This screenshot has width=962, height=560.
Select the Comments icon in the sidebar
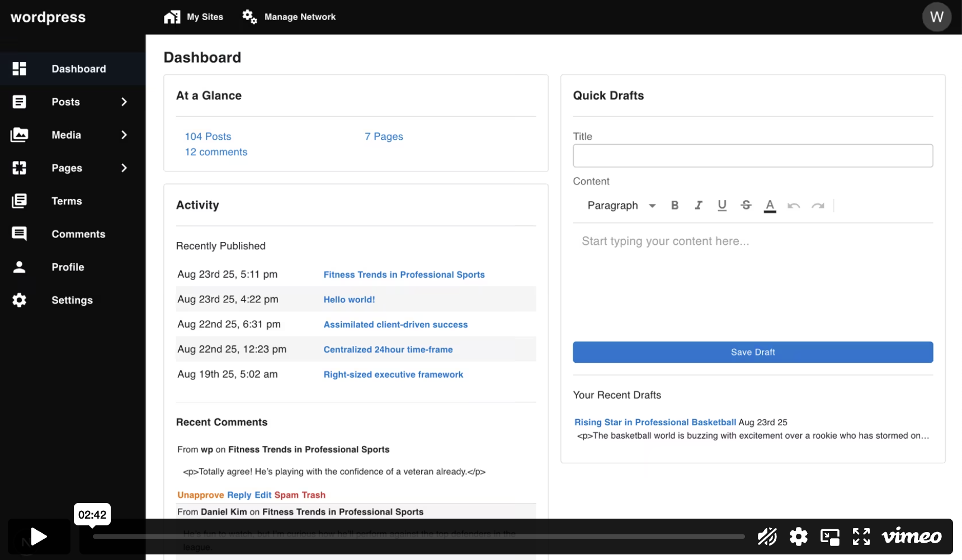click(20, 234)
